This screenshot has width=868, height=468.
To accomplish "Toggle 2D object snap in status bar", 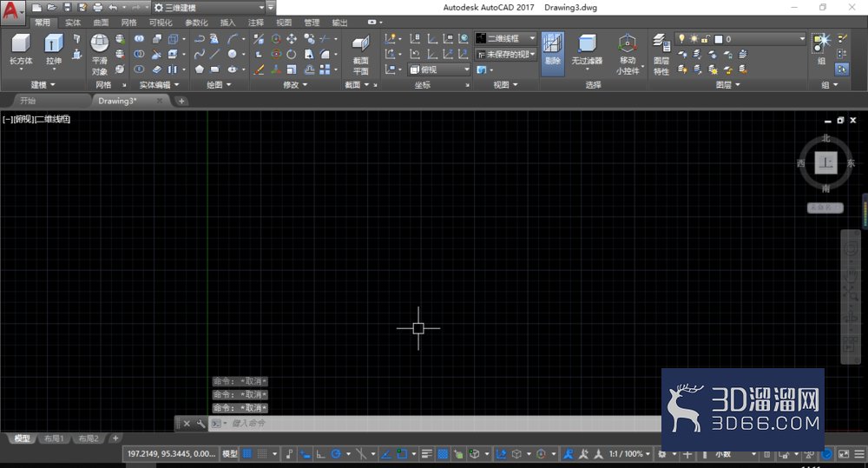I will 402,453.
